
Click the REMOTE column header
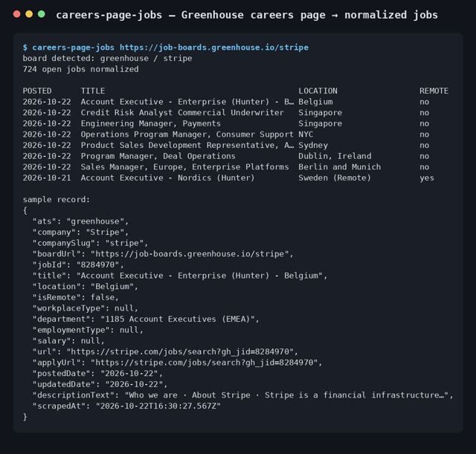coord(434,91)
